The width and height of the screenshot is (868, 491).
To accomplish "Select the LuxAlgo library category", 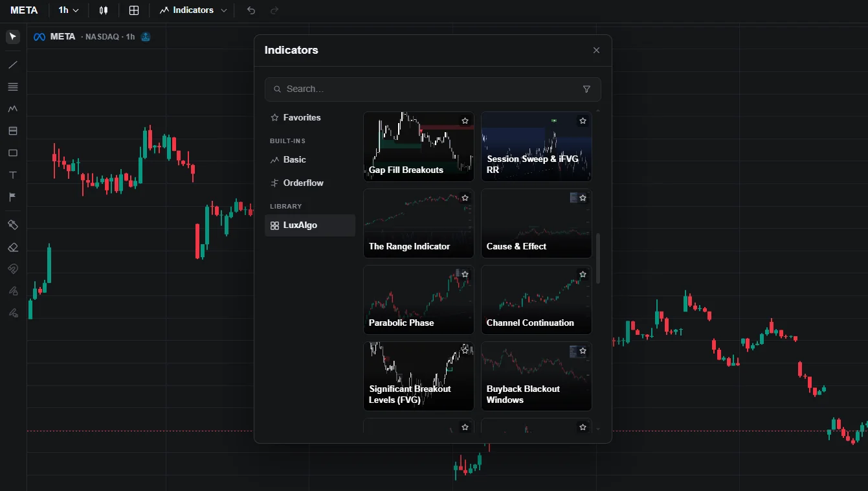I will click(x=310, y=225).
